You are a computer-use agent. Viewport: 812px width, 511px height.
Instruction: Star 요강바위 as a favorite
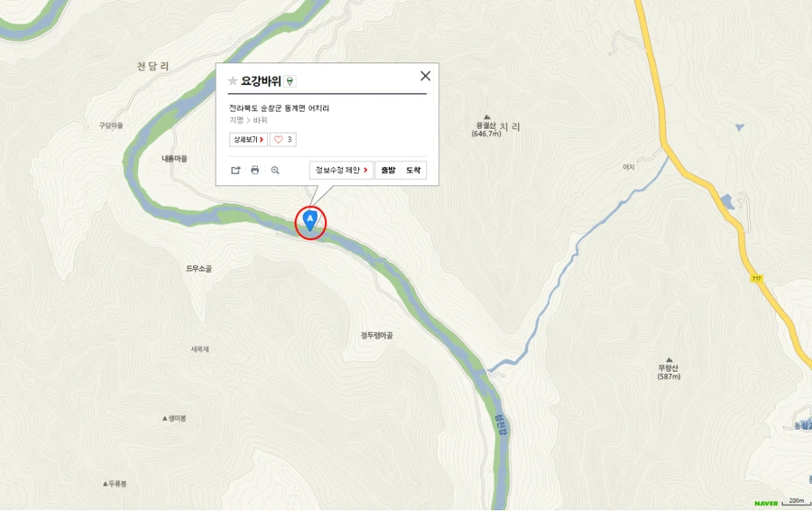pyautogui.click(x=233, y=81)
